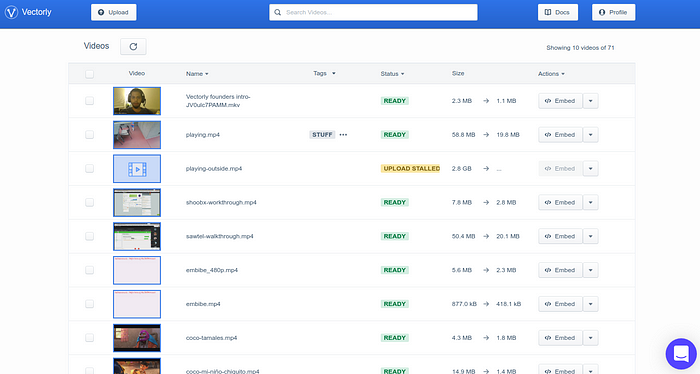This screenshot has width=700, height=374.
Task: Expand the action caret for shoobx-workthrough.mp4
Action: 590,203
